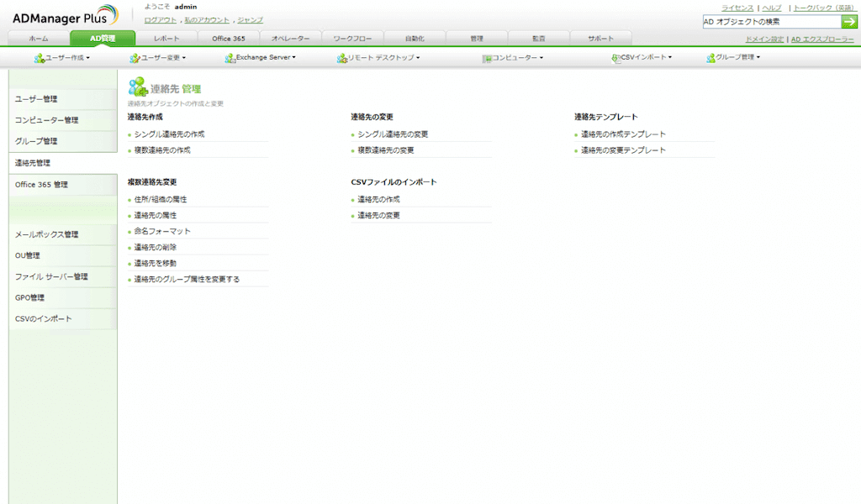
Task: Click the リモート デスクトップ toolbar icon
Action: point(341,58)
